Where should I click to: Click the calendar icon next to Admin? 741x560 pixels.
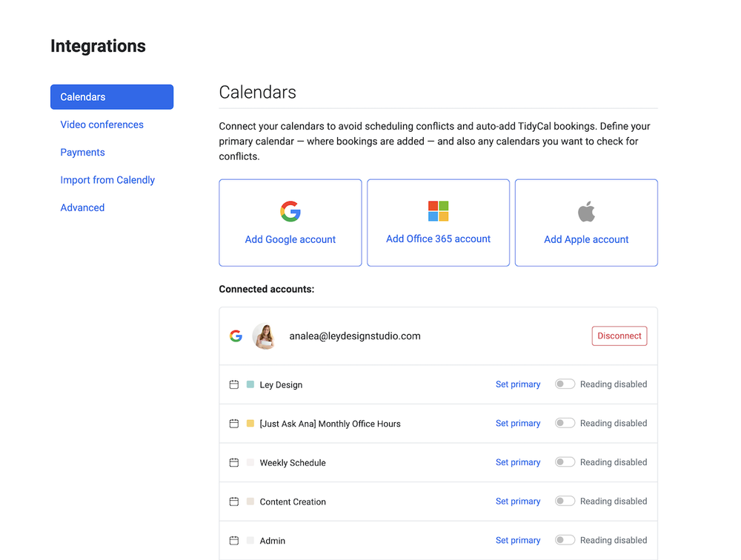[234, 540]
